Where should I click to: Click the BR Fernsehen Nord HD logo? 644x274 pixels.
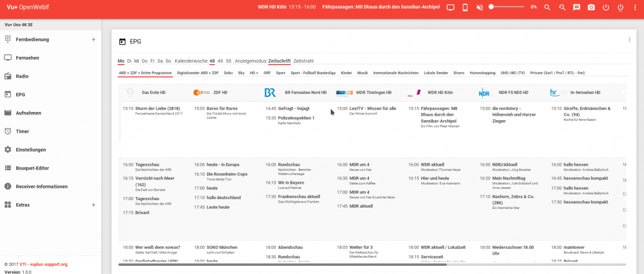270,93
